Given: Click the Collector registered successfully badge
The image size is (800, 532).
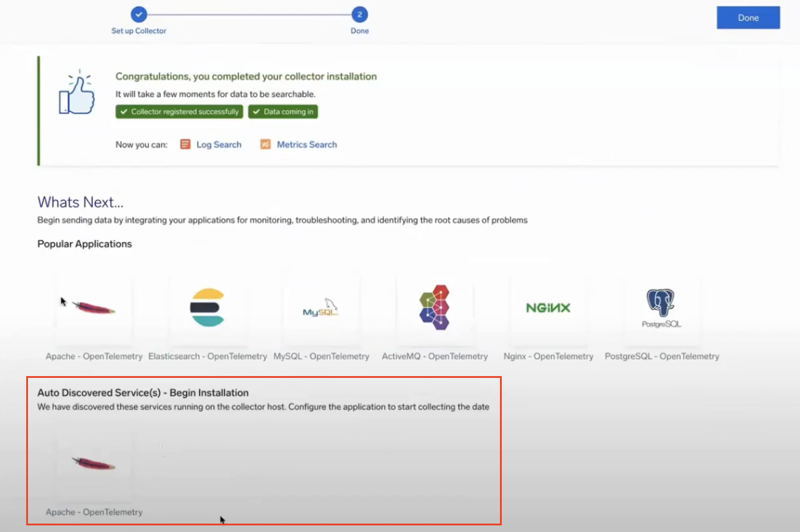Looking at the screenshot, I should coord(179,112).
